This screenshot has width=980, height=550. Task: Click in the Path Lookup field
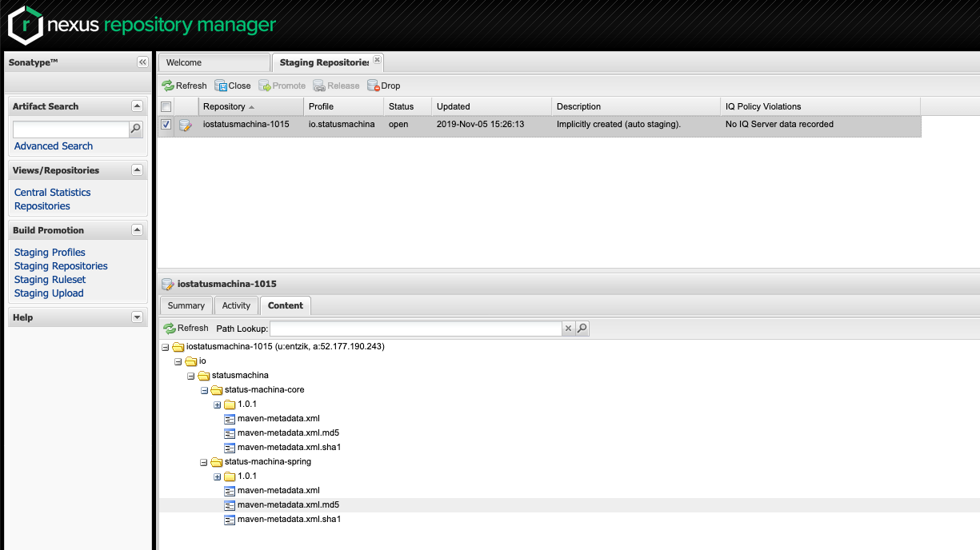click(415, 329)
